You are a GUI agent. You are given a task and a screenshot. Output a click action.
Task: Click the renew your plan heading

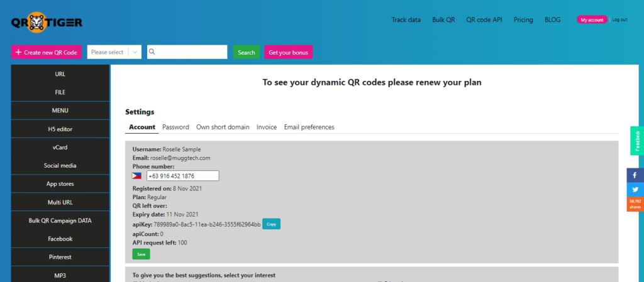pyautogui.click(x=372, y=82)
